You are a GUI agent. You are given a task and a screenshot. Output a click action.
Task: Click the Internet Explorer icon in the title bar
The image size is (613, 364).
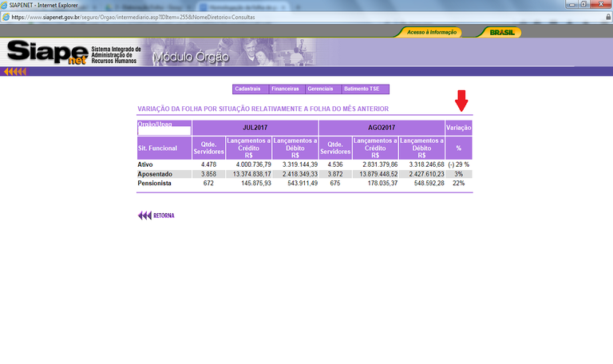pyautogui.click(x=6, y=5)
